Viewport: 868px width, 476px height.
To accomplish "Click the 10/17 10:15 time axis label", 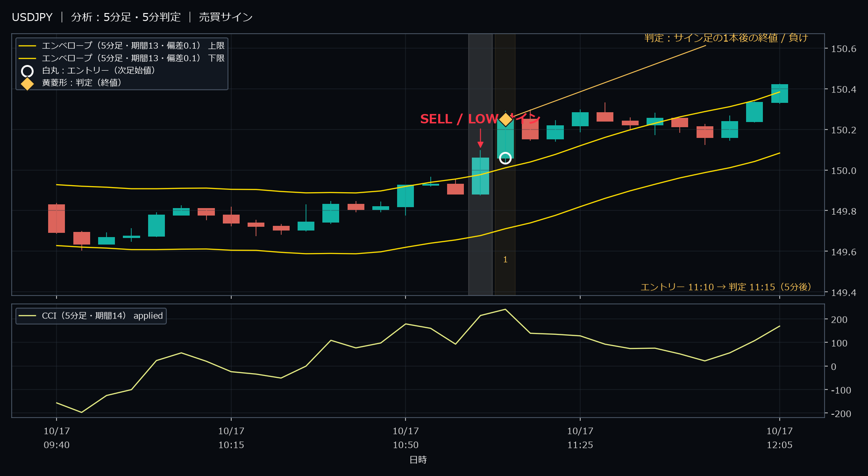I will click(x=231, y=438).
